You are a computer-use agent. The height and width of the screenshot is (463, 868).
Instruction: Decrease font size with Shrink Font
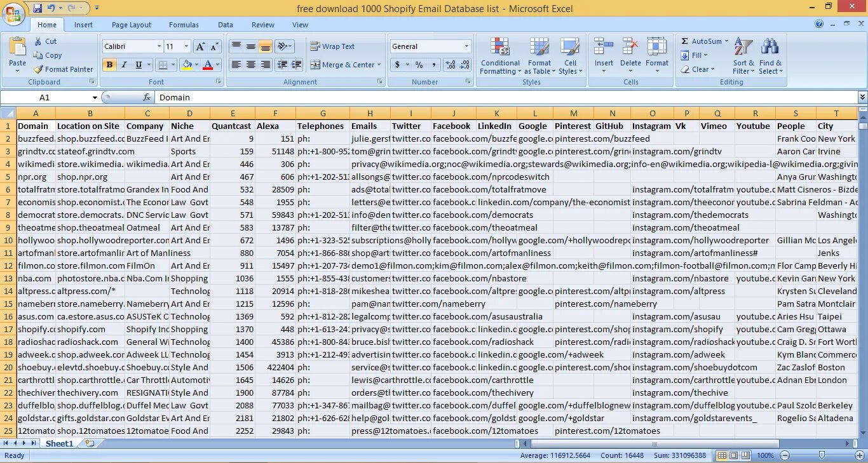point(214,46)
